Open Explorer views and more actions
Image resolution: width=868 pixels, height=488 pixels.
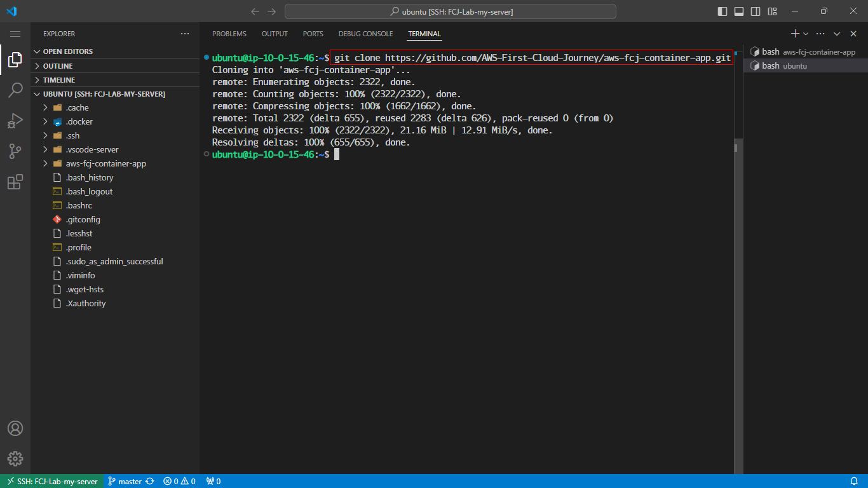coord(185,34)
